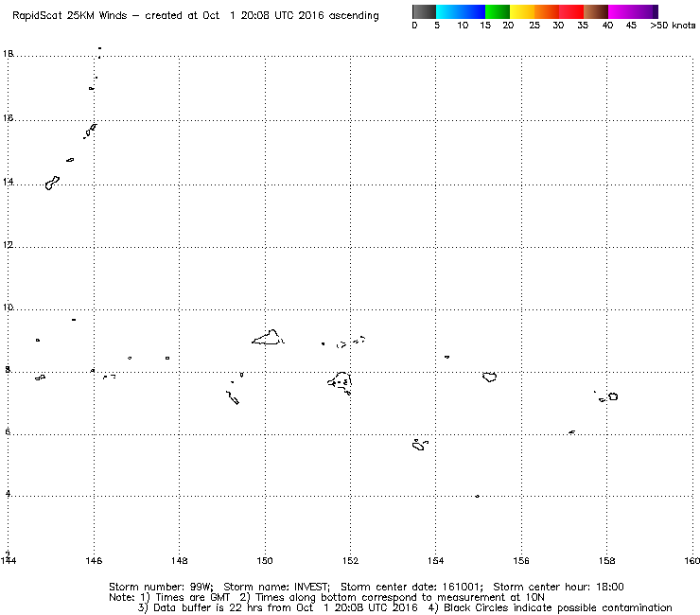
Task: Click the yellow 20-25 knots legend segment
Action: [522, 11]
